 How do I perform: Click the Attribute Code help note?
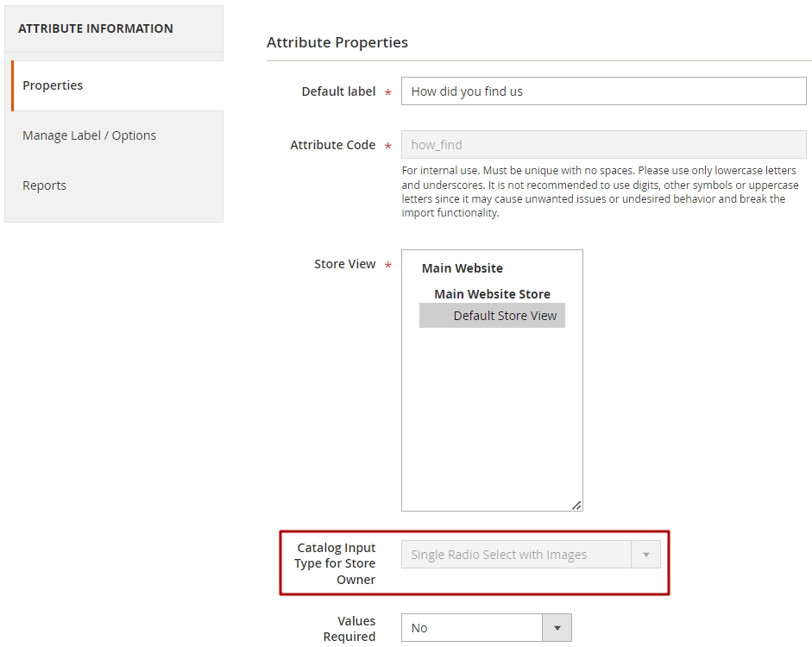click(601, 192)
